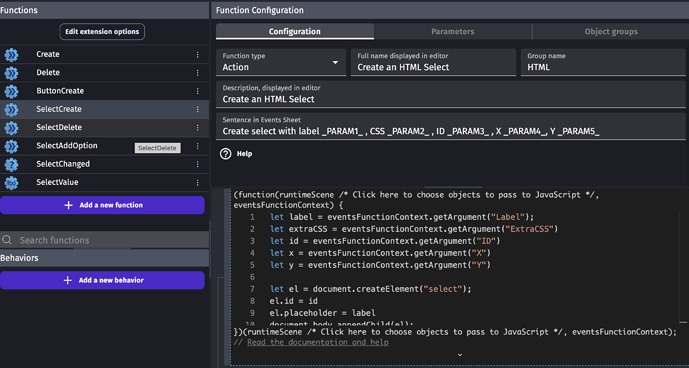Click the Search functions field

point(105,240)
